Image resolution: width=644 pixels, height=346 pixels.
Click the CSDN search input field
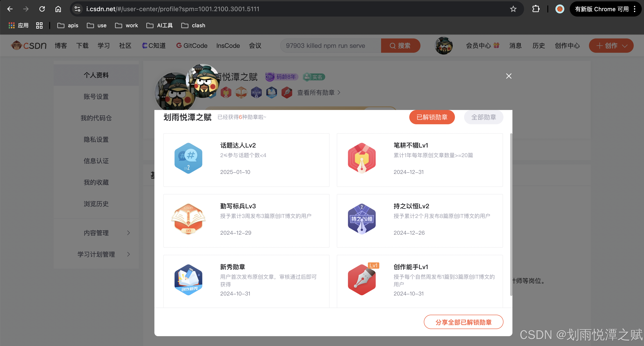[x=330, y=46]
